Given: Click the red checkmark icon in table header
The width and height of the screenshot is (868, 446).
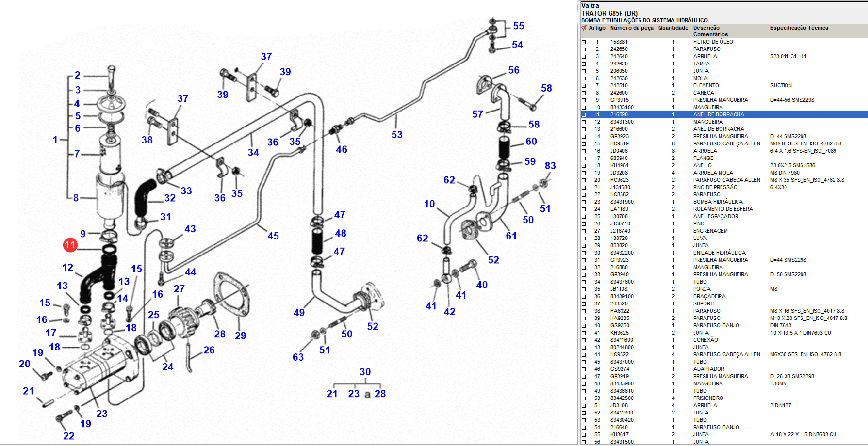Looking at the screenshot, I should [x=584, y=28].
